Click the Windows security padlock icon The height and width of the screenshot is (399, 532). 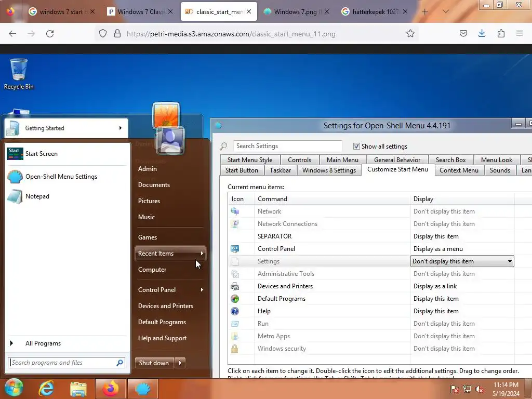click(x=235, y=349)
